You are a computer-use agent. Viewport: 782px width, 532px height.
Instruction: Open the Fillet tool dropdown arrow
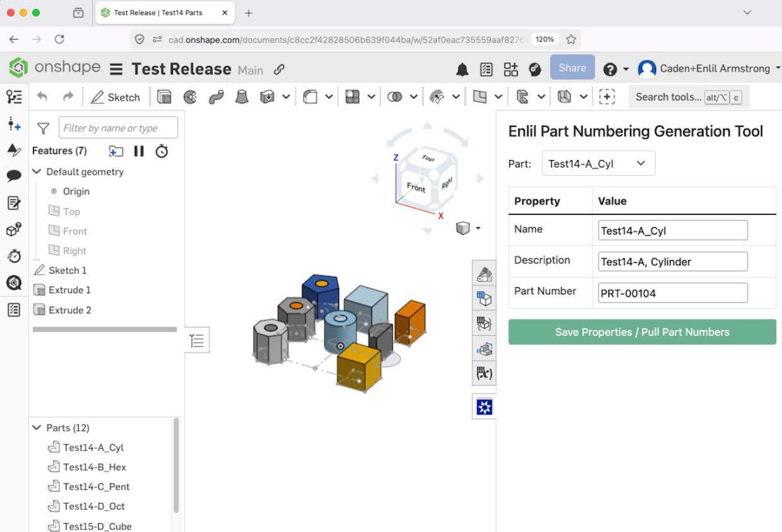(329, 97)
